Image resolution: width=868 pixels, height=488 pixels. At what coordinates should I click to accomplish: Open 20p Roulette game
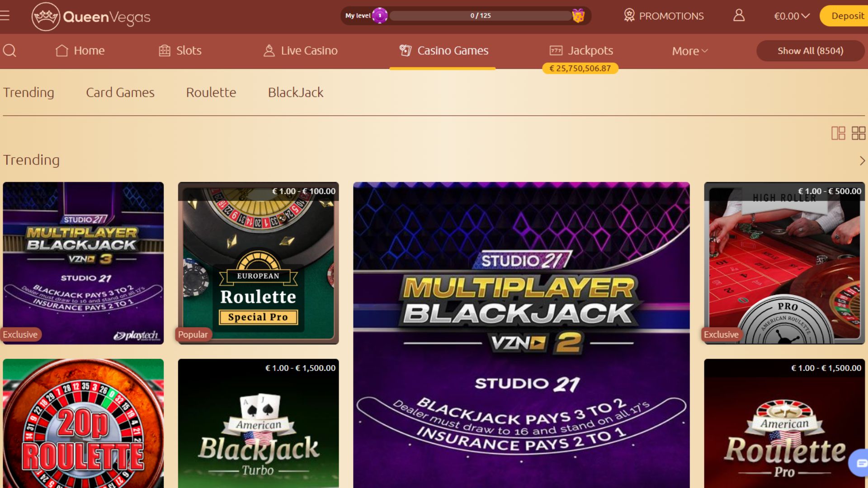pos(83,423)
